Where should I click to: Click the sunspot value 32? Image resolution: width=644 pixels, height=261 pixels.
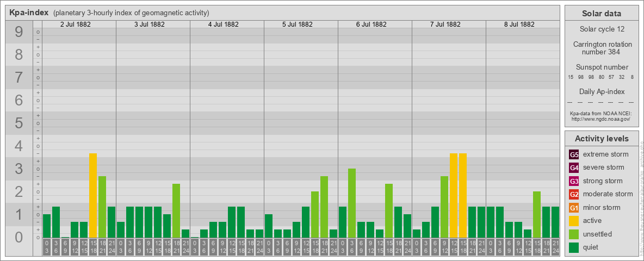(x=622, y=77)
